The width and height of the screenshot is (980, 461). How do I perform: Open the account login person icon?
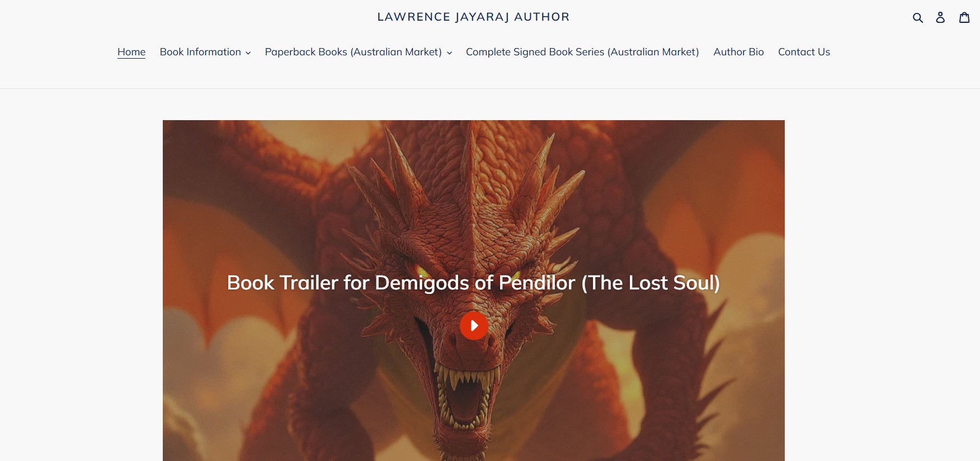tap(940, 17)
